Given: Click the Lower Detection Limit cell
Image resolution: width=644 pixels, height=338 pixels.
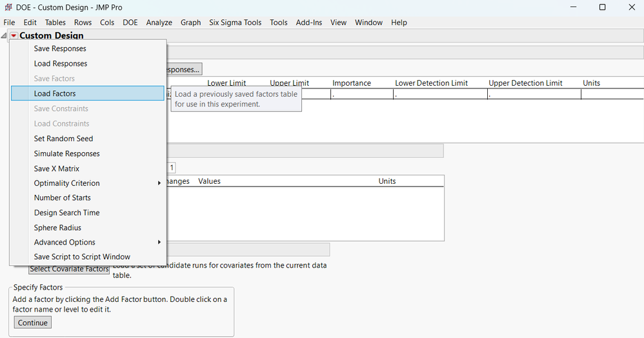Looking at the screenshot, I should click(440, 94).
